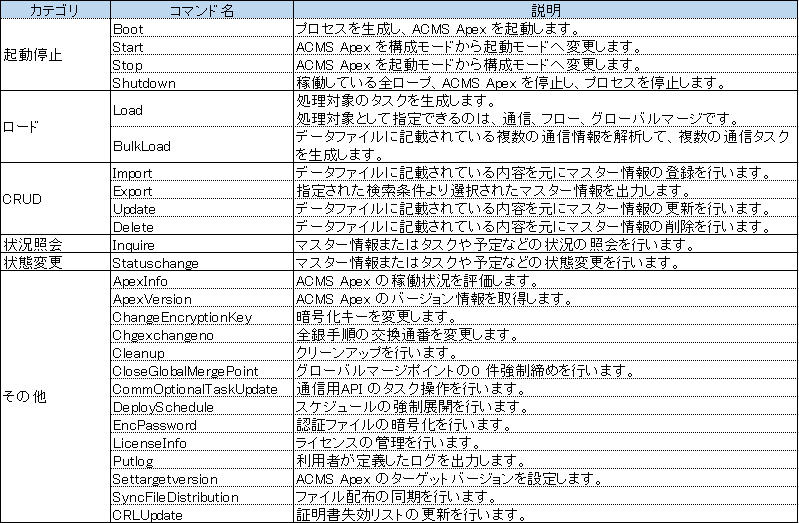This screenshot has width=799, height=523.
Task: Click the description 暗号化キーを変更します
Action: point(377,316)
